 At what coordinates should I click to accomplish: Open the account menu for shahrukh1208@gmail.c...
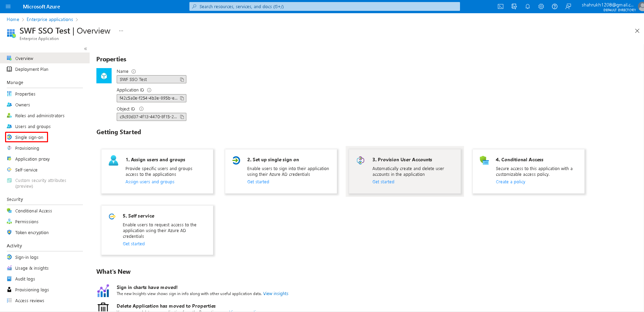(x=609, y=6)
